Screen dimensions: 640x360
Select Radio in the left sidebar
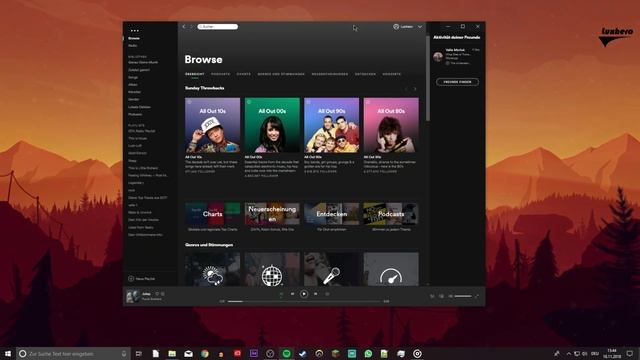tap(133, 46)
